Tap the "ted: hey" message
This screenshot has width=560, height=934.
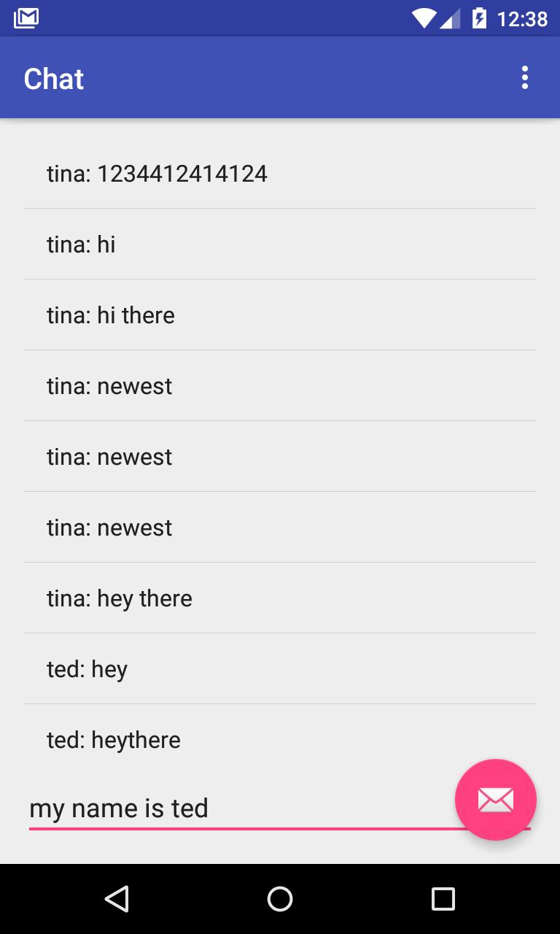280,668
